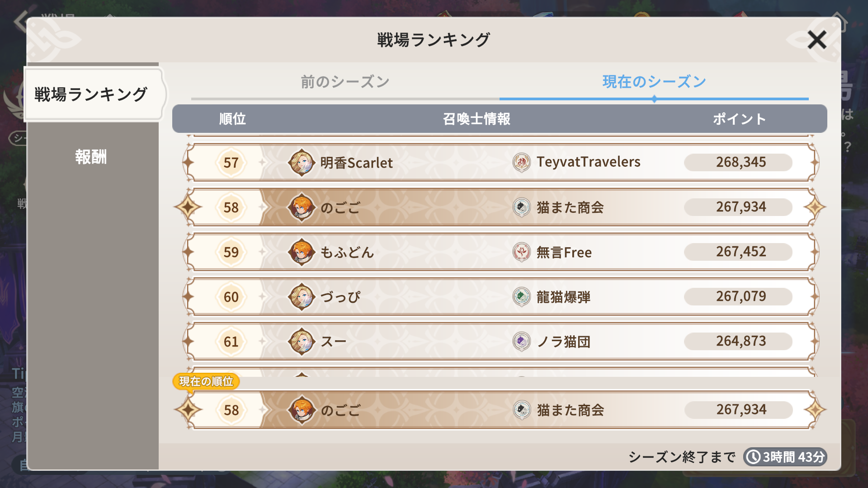This screenshot has width=868, height=488.
Task: Click the 順位 column header
Action: pos(232,119)
